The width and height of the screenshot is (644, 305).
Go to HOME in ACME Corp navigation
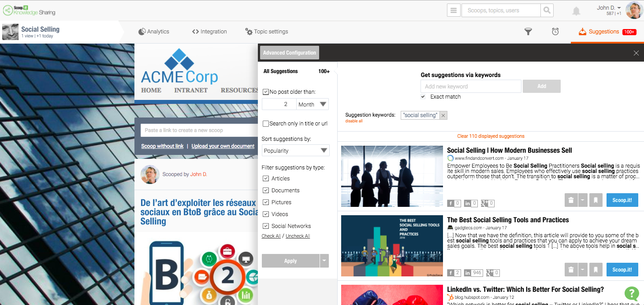pos(151,90)
